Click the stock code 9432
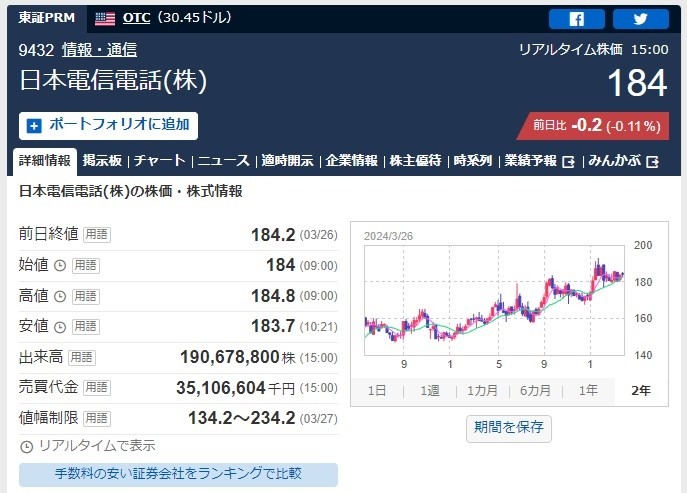Image resolution: width=687 pixels, height=493 pixels. (36, 50)
